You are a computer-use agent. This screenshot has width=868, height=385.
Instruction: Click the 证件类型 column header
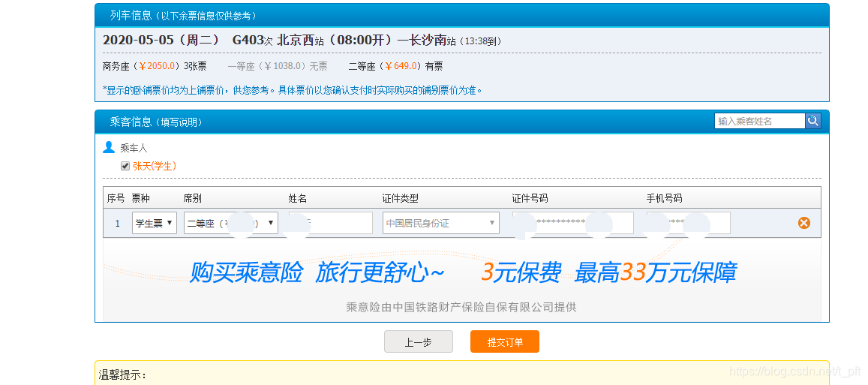[400, 198]
